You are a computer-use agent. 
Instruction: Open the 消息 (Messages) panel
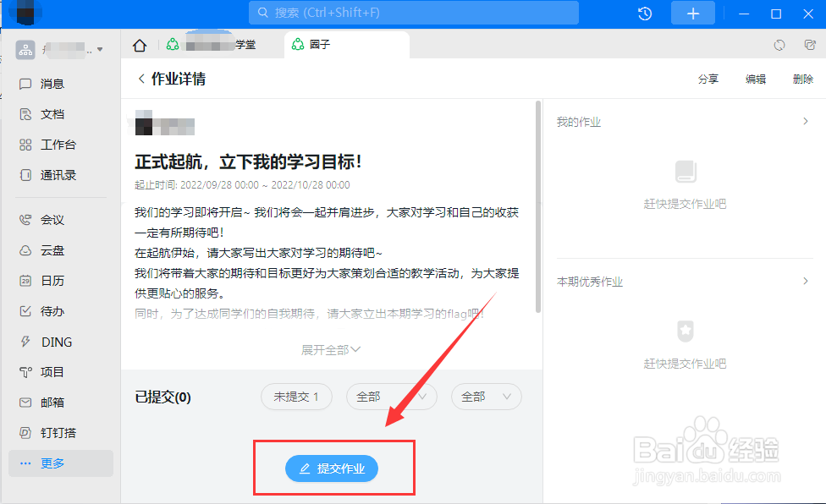(x=52, y=83)
